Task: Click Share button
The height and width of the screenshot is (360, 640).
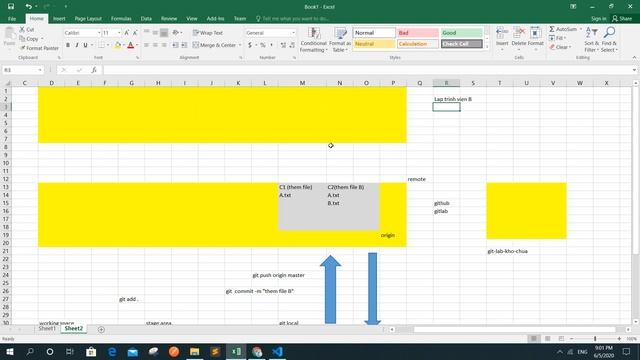Action: (622, 19)
